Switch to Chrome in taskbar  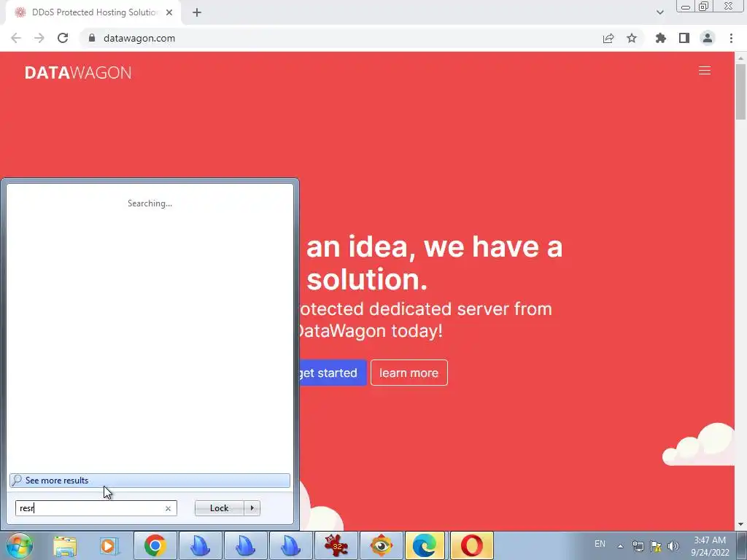155,545
